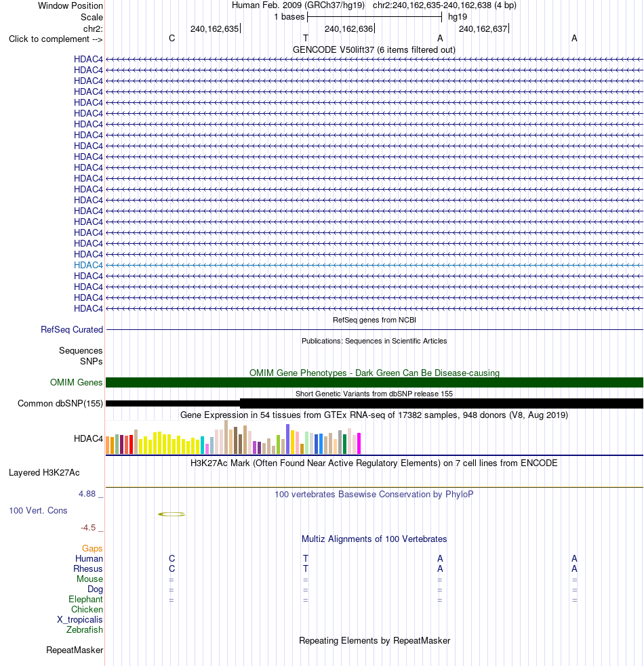Select the 'Scale' label on the left
The width and height of the screenshot is (644, 666).
point(92,17)
